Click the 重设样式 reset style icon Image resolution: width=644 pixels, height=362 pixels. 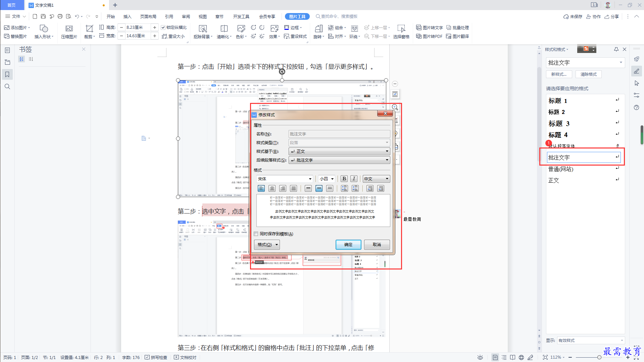click(295, 36)
